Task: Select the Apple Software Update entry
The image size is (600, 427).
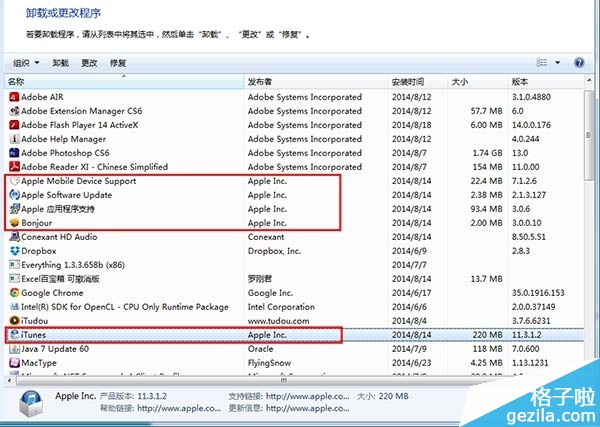Action: click(67, 195)
